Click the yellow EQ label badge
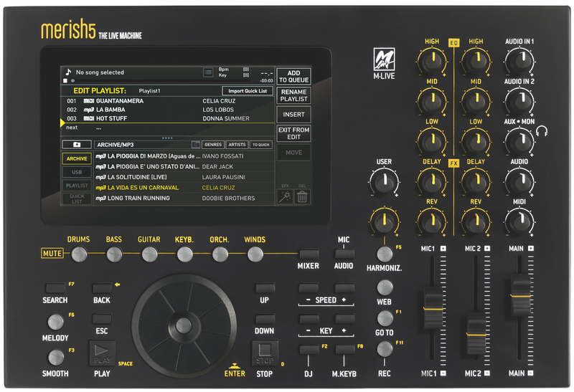574x392 pixels. pyautogui.click(x=454, y=43)
